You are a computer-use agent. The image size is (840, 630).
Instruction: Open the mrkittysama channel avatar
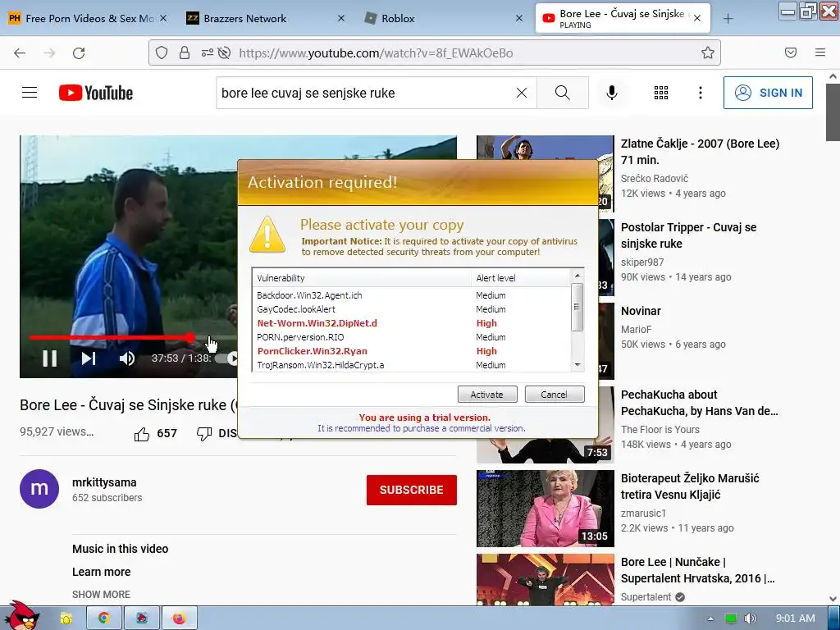(x=39, y=489)
